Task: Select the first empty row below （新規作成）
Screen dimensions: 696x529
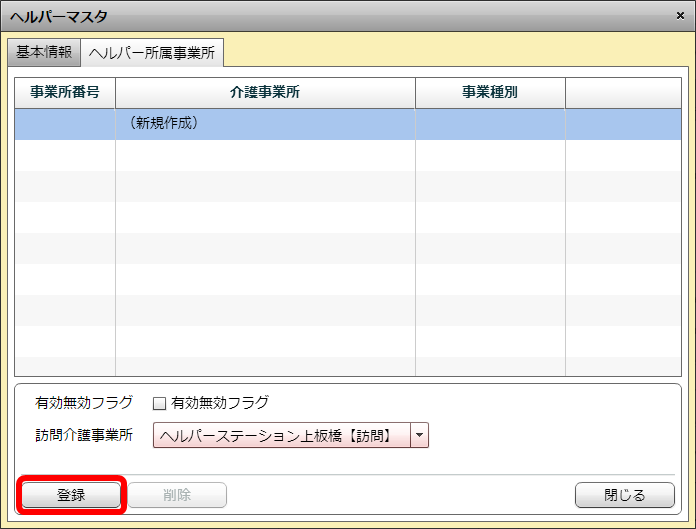Action: (265, 155)
